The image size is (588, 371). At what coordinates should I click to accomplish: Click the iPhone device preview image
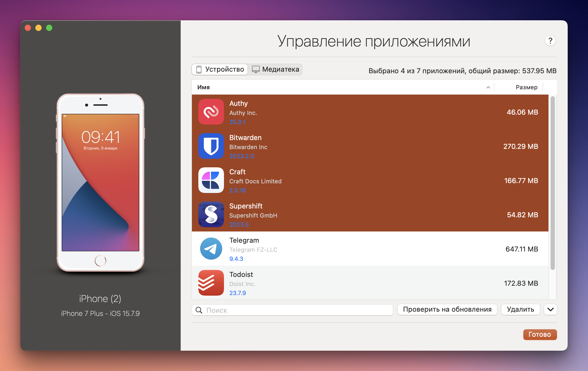[100, 182]
